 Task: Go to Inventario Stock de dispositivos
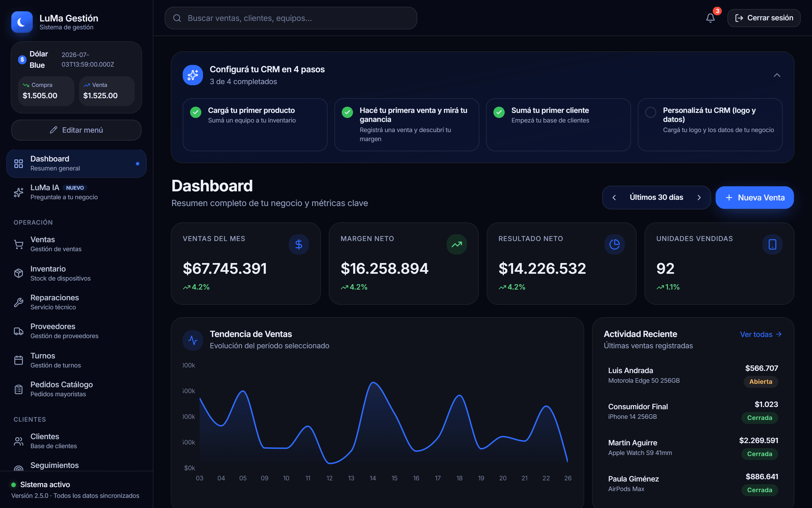point(76,273)
